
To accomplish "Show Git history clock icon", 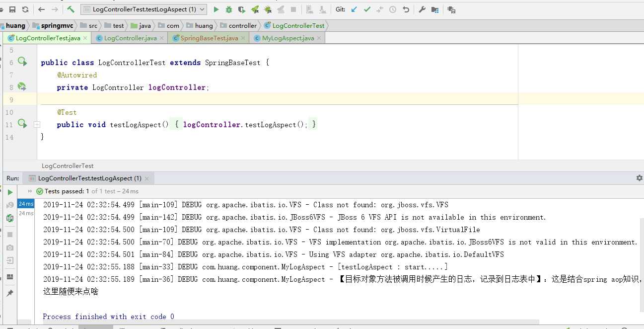I will coord(393,9).
